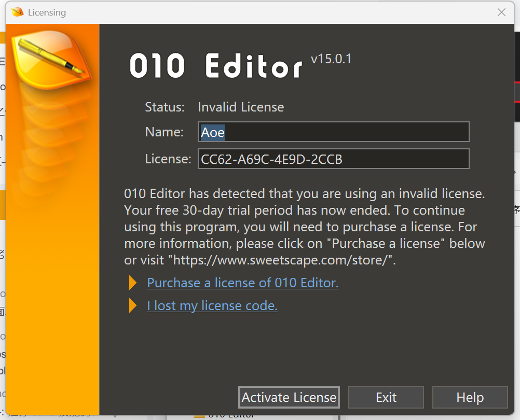The width and height of the screenshot is (520, 420).
Task: Click the orange arrow beside lost license code
Action: tap(133, 306)
